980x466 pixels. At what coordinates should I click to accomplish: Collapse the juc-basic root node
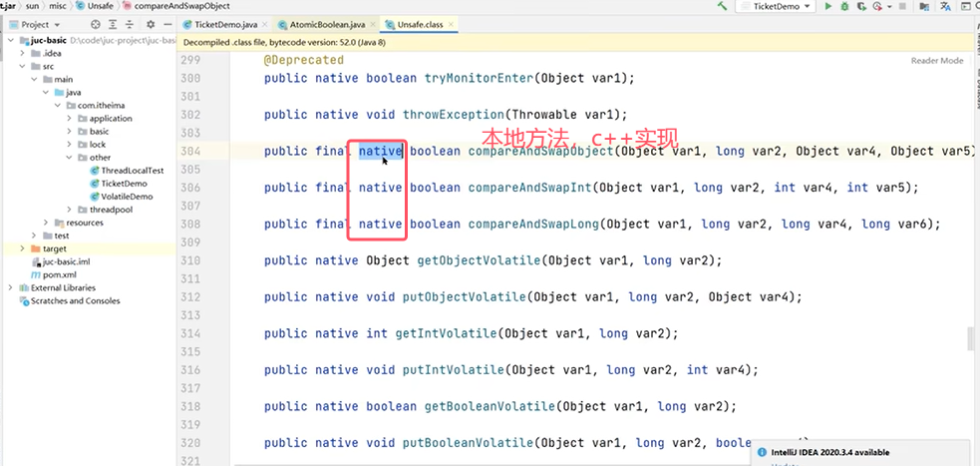tap(13, 40)
